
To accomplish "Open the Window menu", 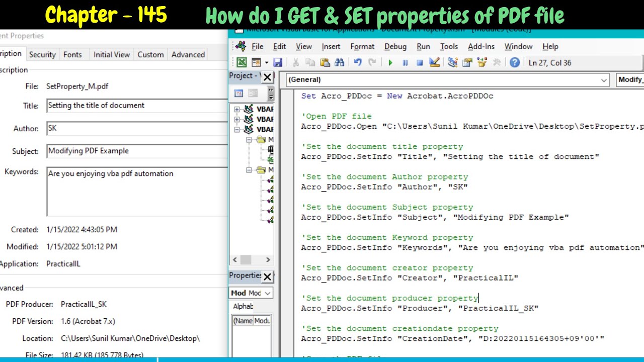I will pos(518,46).
